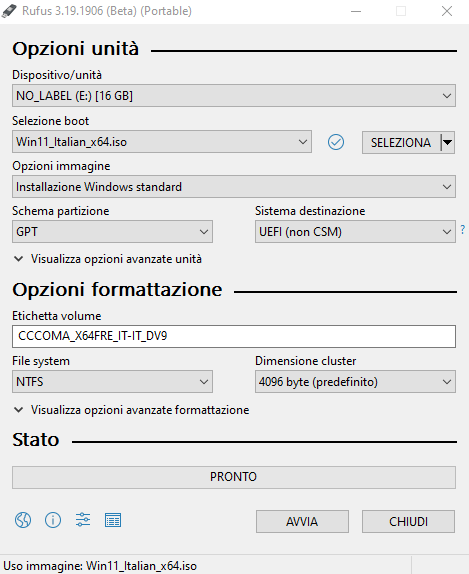Click the CHIUDI button
Image resolution: width=469 pixels, height=574 pixels.
(x=408, y=521)
